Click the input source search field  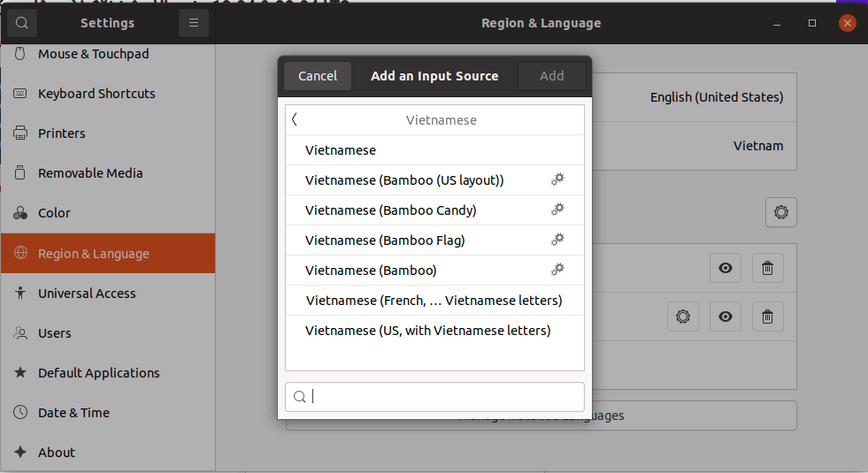442,397
